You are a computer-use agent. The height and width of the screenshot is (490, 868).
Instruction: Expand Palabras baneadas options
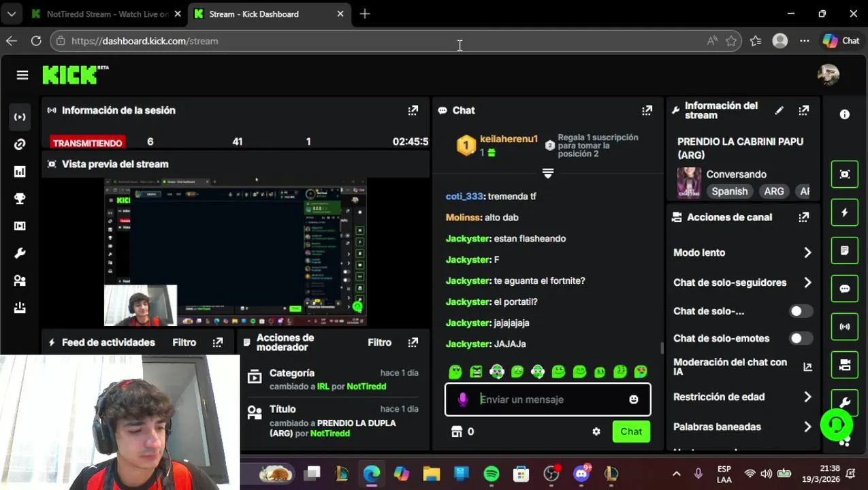pyautogui.click(x=743, y=427)
